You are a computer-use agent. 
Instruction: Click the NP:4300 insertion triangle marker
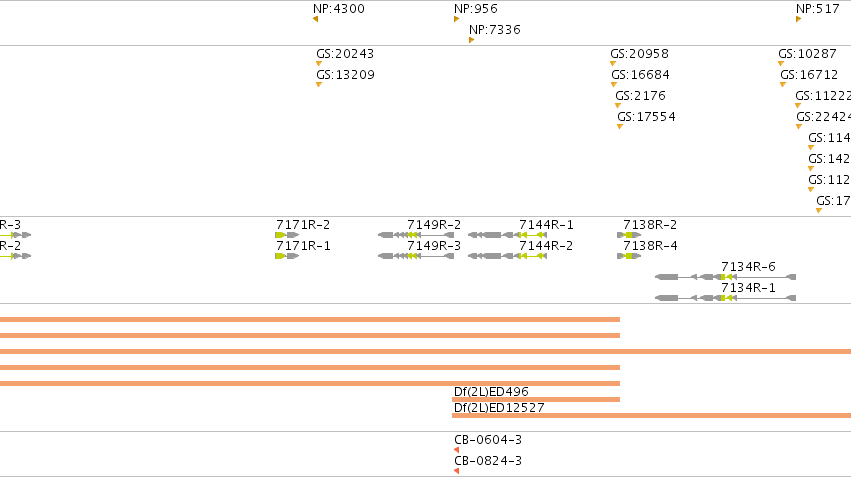[315, 20]
